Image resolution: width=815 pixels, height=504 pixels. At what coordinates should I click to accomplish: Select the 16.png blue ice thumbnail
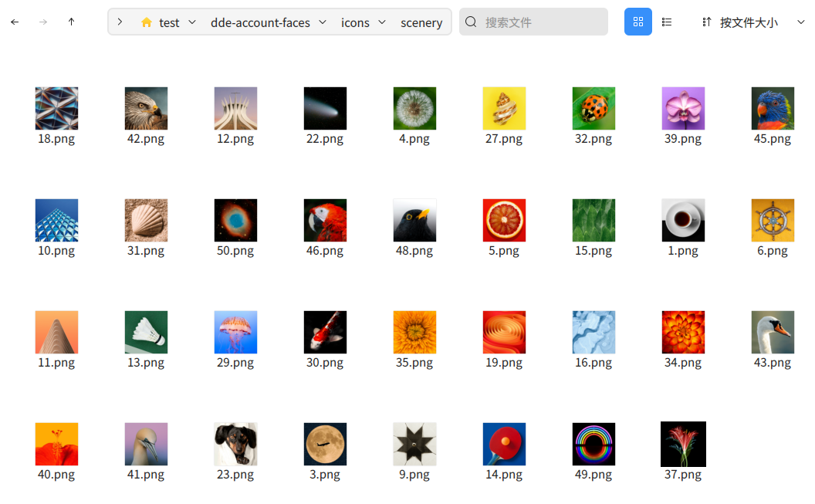click(x=593, y=332)
